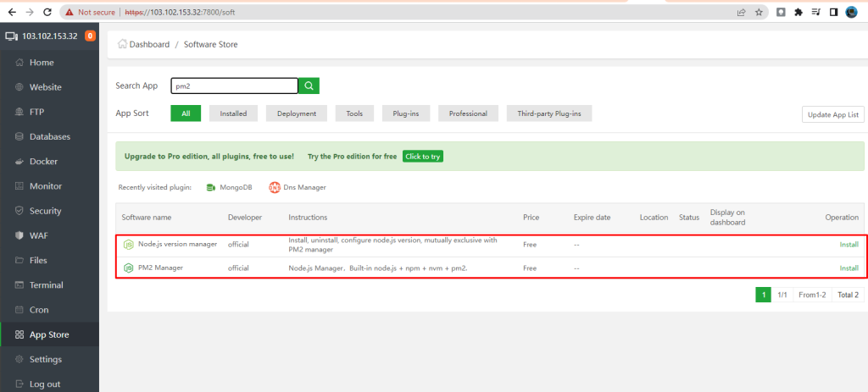Click Log out in the sidebar
Image resolution: width=868 pixels, height=392 pixels.
(45, 384)
